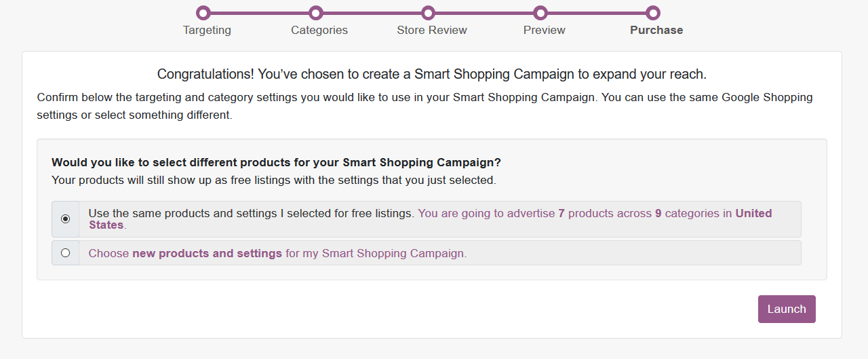Screen dimensions: 868x359
Task: Open the Targeting step label
Action: pos(207,31)
